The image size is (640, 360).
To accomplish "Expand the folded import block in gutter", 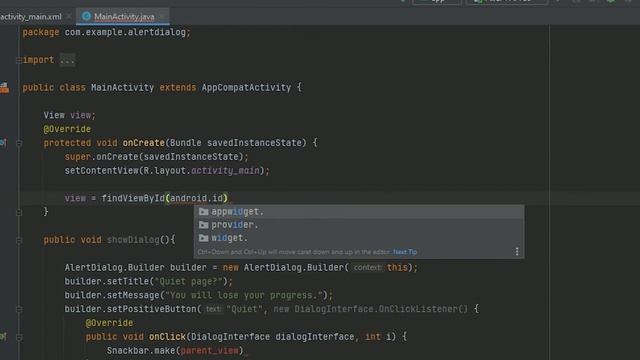I will 19,60.
